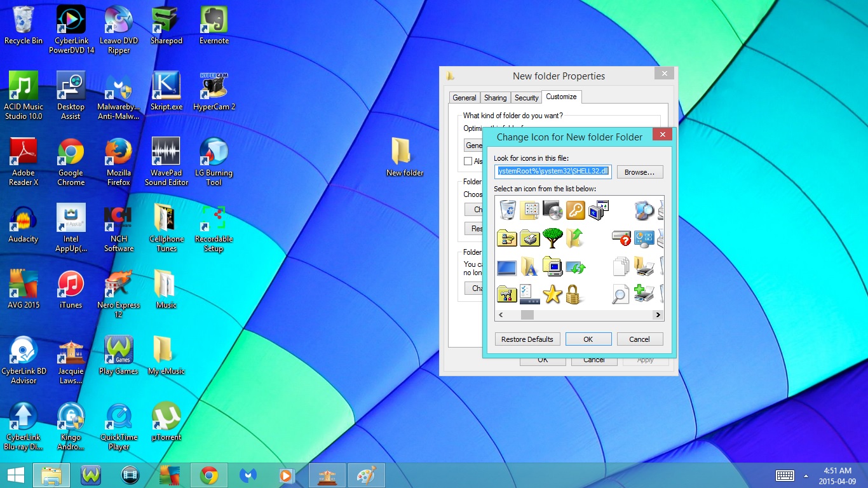The image size is (868, 488).
Task: Select the Evernote desktop shortcut
Action: 214,26
